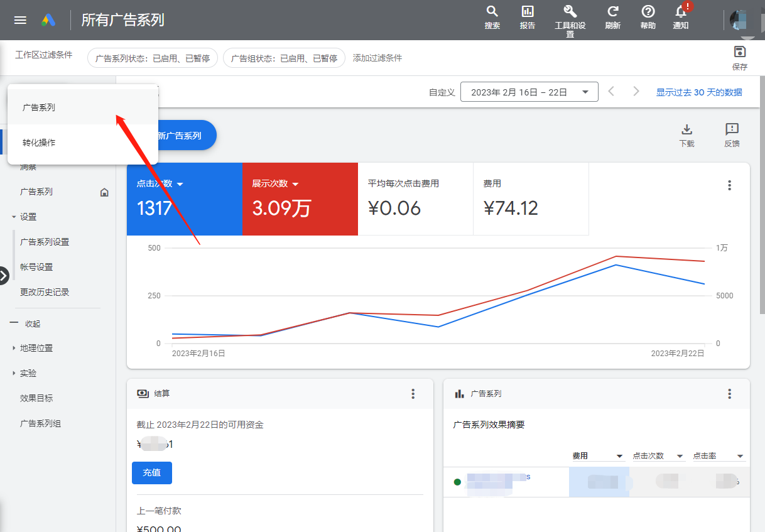765x532 pixels.
Task: Click the 自定义 date label
Action: click(x=442, y=92)
